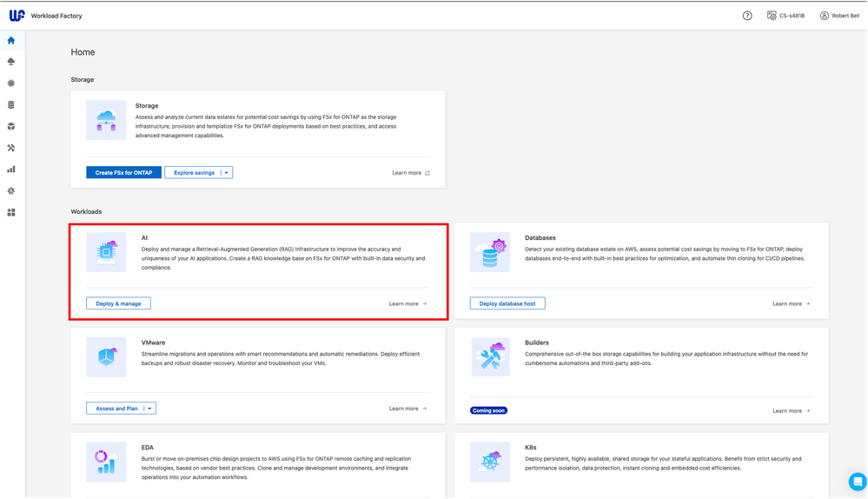Click the Storage card thumbnail icon

pyautogui.click(x=106, y=120)
